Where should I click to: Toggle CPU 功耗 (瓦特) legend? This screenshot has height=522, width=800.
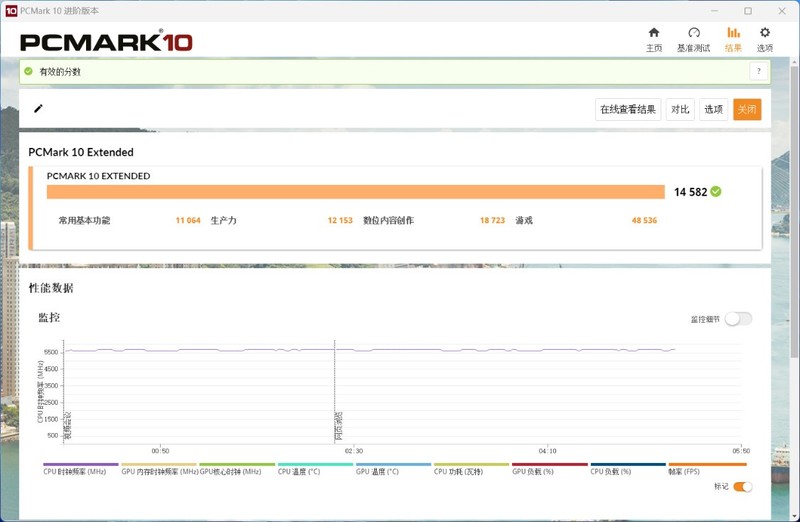pos(471,468)
